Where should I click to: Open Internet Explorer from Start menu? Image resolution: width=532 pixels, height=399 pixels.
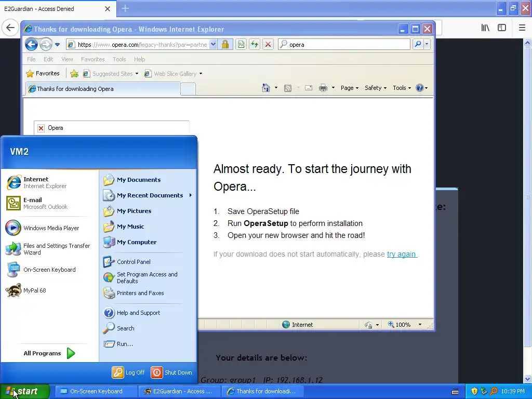pyautogui.click(x=49, y=182)
